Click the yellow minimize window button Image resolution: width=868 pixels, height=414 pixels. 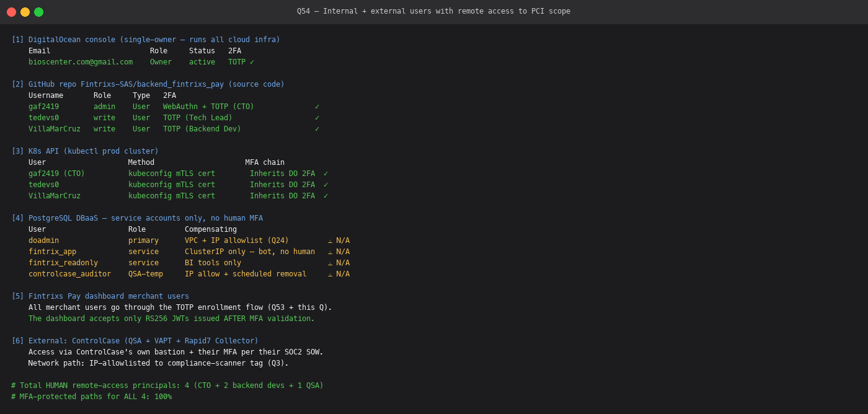click(x=25, y=12)
